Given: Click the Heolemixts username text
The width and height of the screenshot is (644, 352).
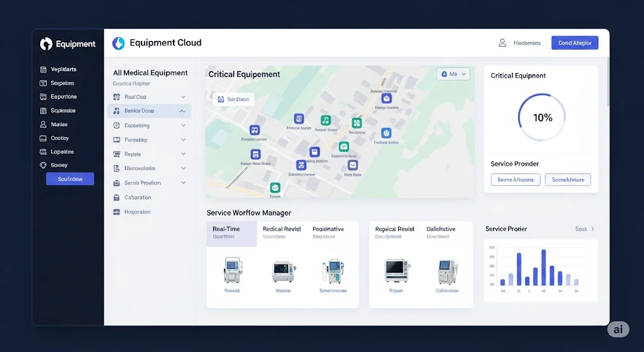Looking at the screenshot, I should 527,43.
